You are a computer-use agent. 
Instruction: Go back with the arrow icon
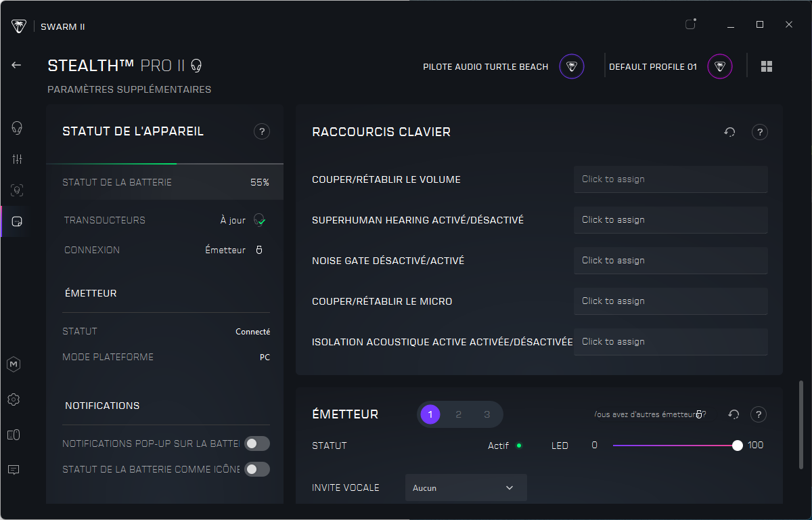pos(16,65)
